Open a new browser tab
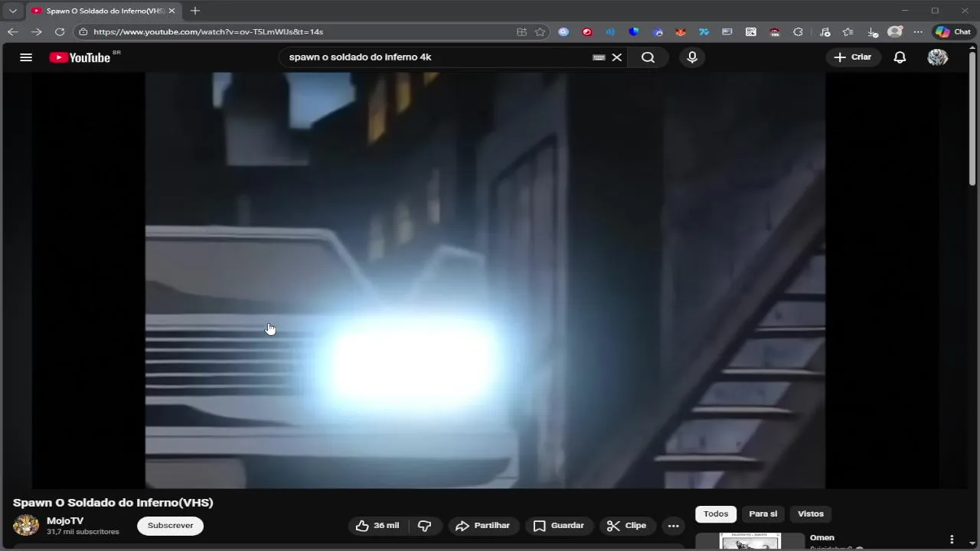This screenshot has width=980, height=551. [195, 11]
